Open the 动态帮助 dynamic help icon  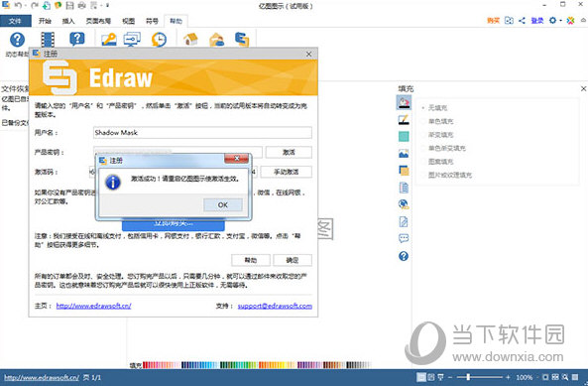tap(17, 40)
